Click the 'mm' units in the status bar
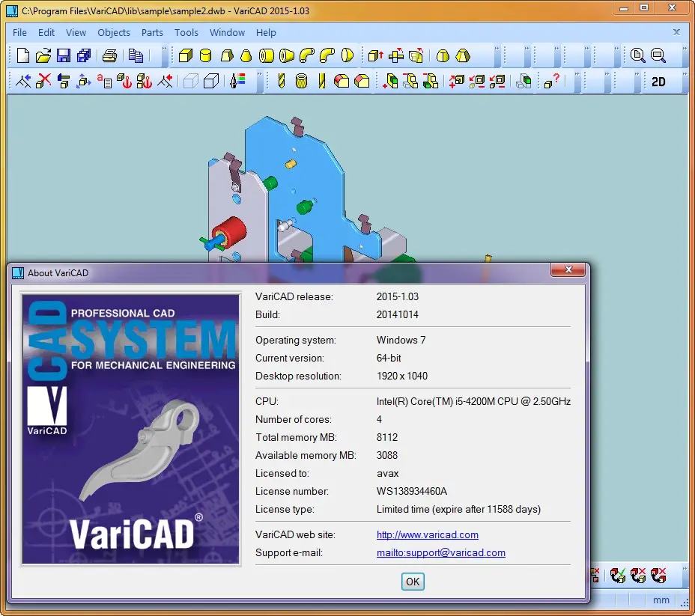The image size is (695, 616). [661, 600]
